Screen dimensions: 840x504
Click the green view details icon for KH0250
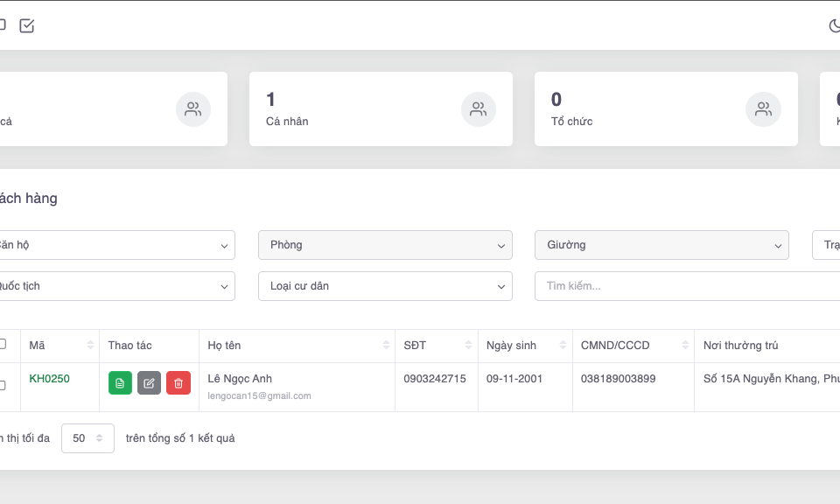click(120, 383)
